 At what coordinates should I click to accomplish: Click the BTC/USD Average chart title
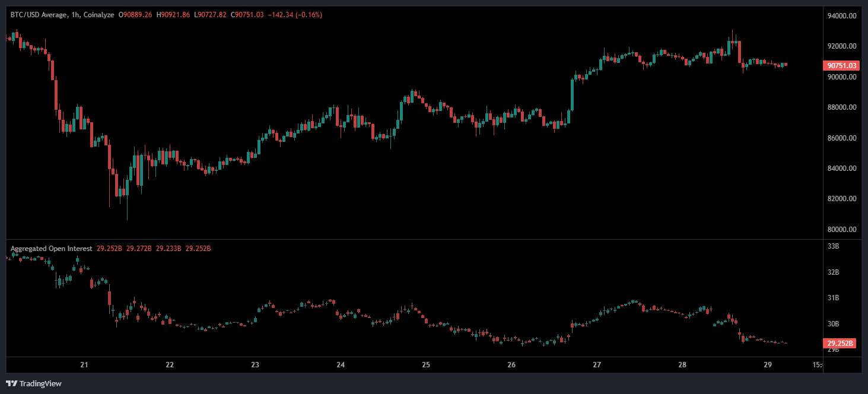click(36, 15)
